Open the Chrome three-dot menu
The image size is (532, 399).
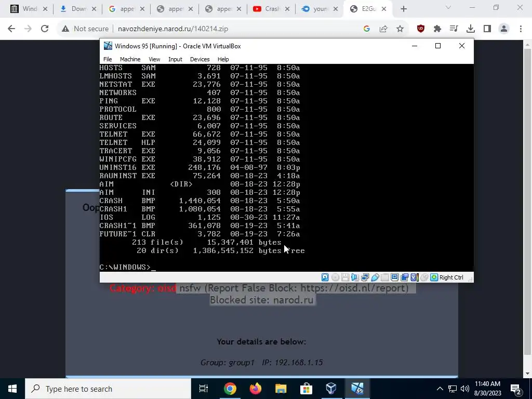[x=521, y=29]
